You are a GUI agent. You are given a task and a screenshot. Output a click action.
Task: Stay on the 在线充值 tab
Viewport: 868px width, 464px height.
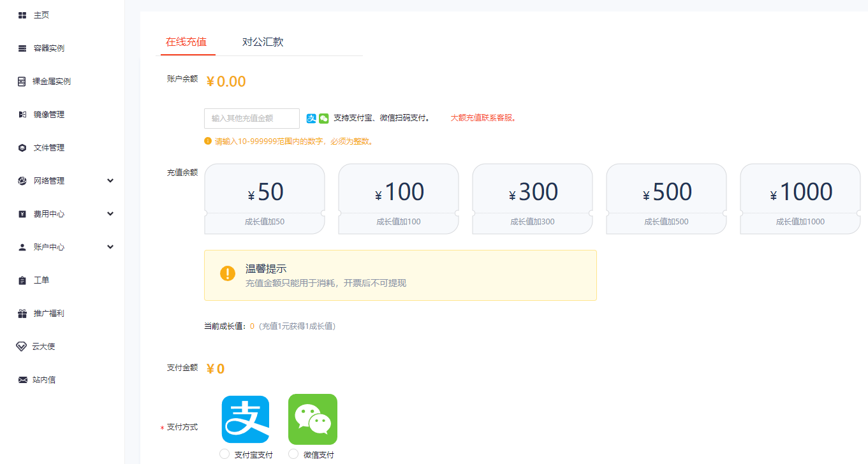click(188, 41)
